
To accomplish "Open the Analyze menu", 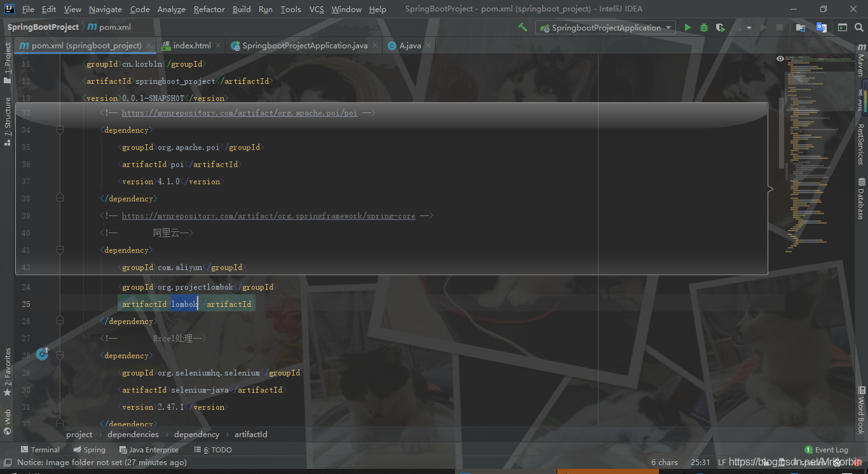I will tap(172, 9).
